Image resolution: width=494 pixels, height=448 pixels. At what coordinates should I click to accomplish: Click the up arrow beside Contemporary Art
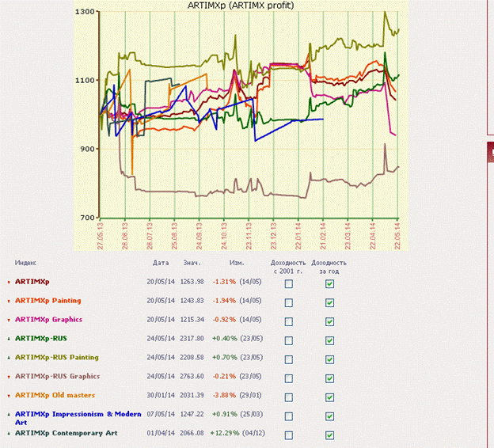9,434
